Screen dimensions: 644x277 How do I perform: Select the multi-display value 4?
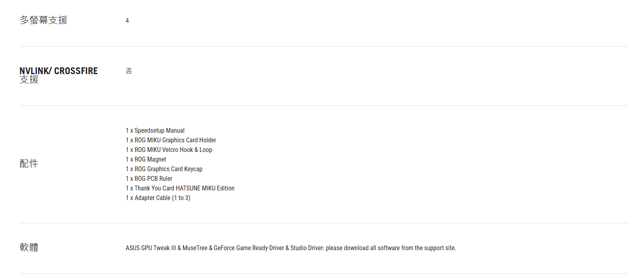pos(127,20)
